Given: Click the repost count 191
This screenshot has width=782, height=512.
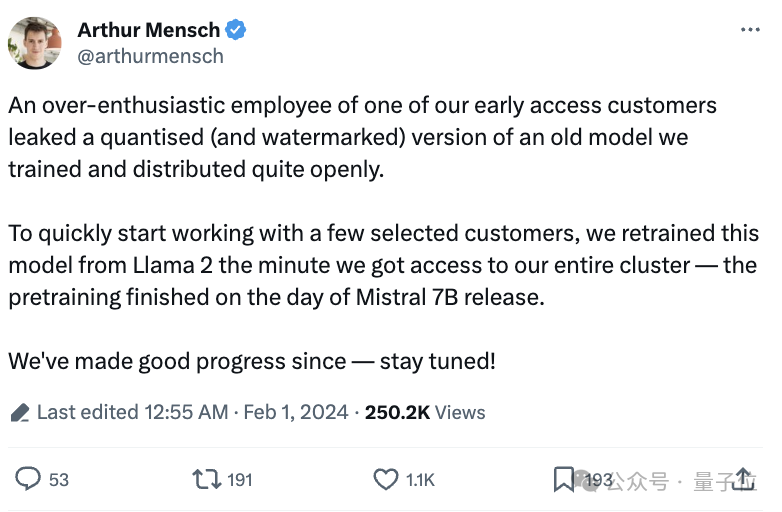Looking at the screenshot, I should 240,480.
